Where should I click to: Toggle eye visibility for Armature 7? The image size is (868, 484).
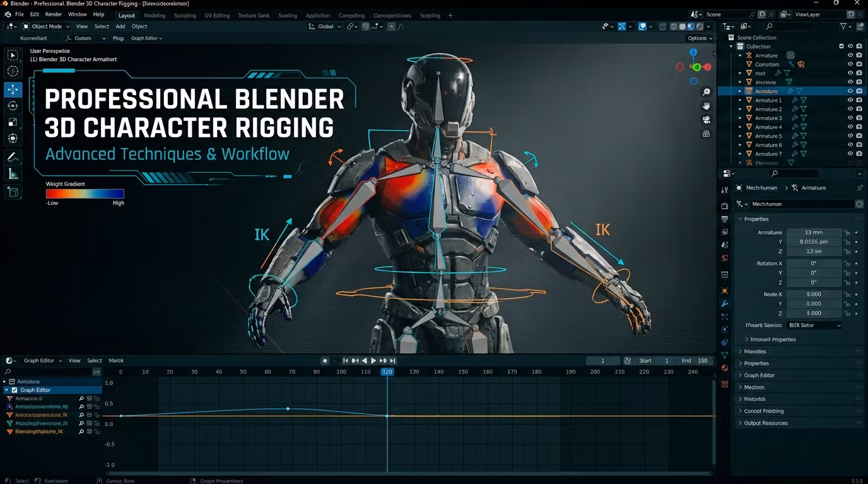click(850, 154)
